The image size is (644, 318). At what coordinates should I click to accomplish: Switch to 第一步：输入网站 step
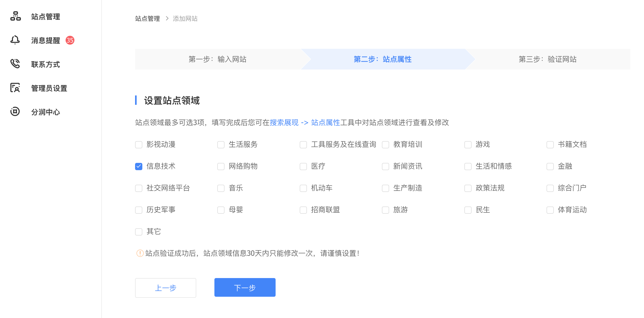point(219,59)
